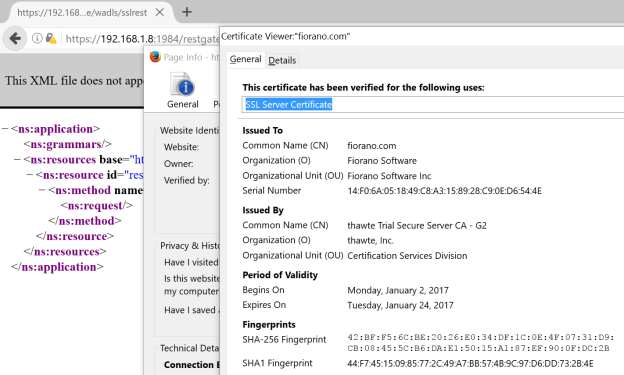Click the SHA-256 Fingerprint value
Screen dimensions: 624x375
coord(481,343)
